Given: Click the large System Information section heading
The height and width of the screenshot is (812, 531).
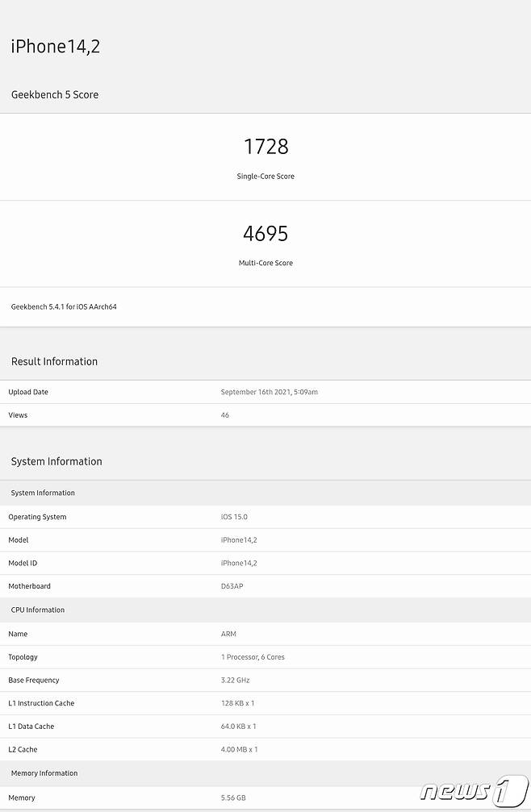Looking at the screenshot, I should click(56, 461).
